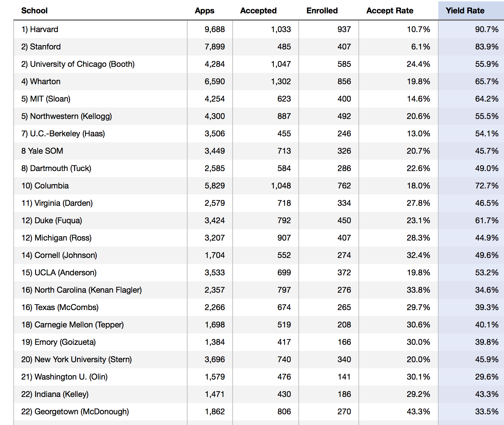Select Columbia's 72.7% yield rate cell
Viewport: 504px width, 425px height.
pos(487,186)
